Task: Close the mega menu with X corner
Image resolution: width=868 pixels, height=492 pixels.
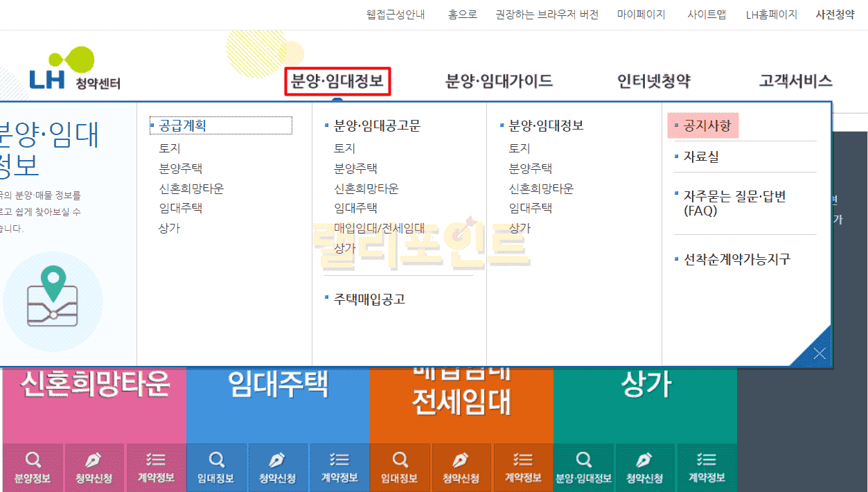Action: coord(819,354)
